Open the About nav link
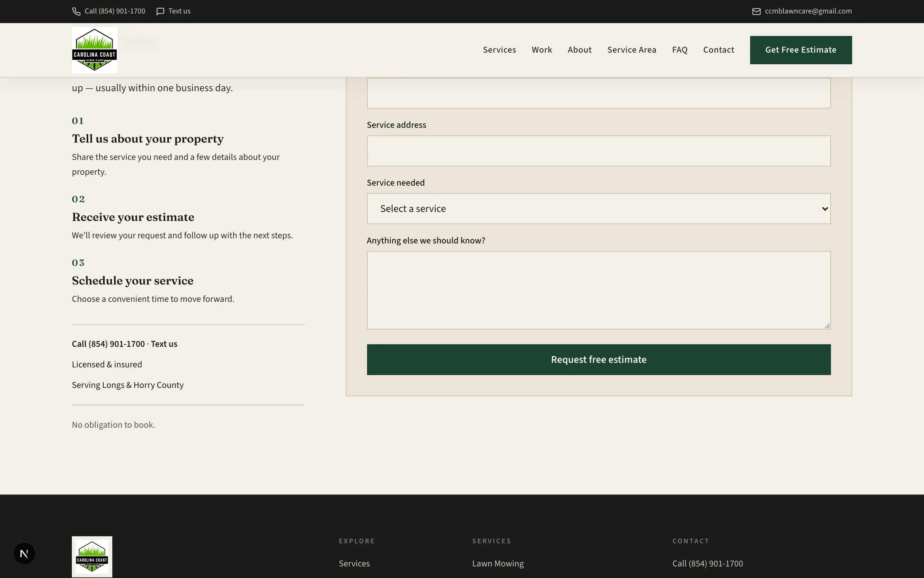The height and width of the screenshot is (578, 924). [579, 50]
